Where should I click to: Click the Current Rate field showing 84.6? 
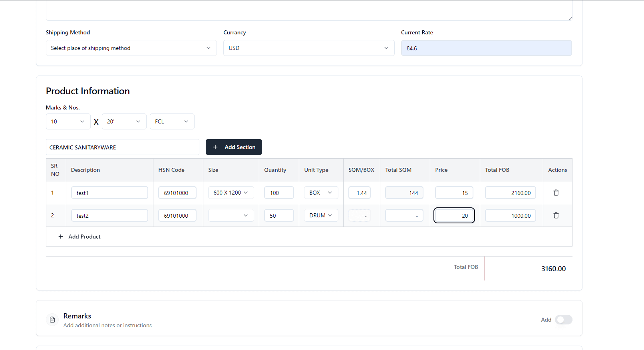(x=486, y=48)
